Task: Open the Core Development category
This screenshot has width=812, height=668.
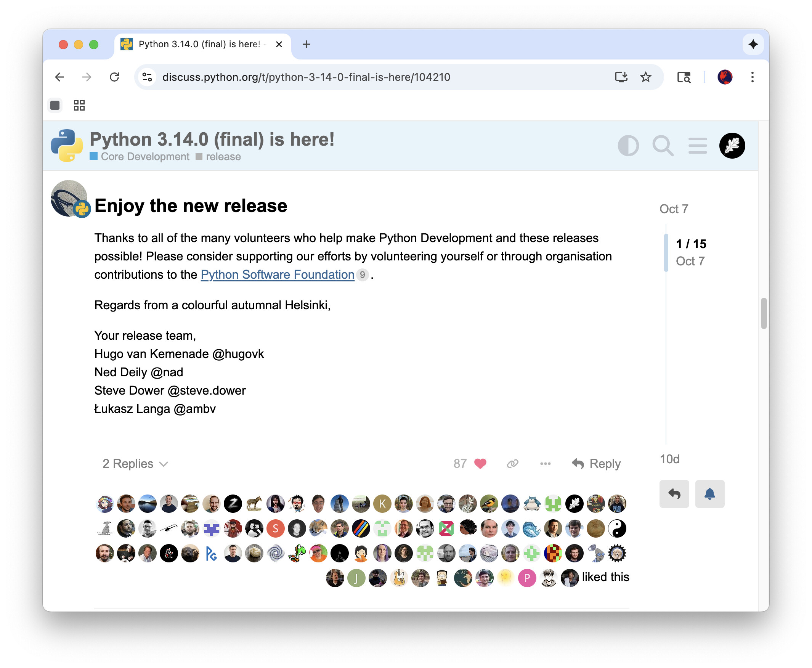Action: click(144, 157)
